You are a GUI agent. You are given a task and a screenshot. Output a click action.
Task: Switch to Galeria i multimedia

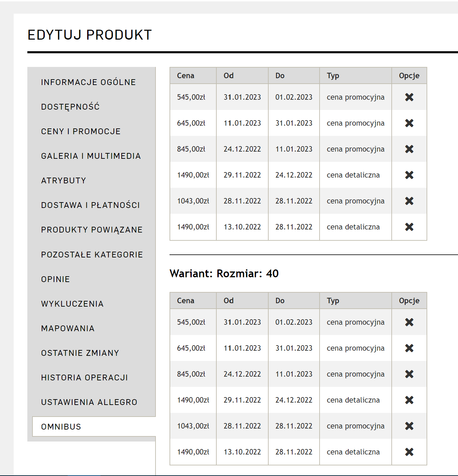(x=91, y=156)
